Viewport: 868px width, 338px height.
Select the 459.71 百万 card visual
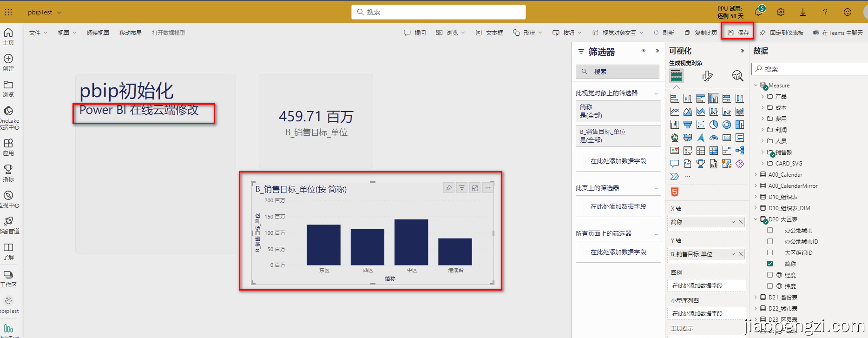click(x=316, y=121)
